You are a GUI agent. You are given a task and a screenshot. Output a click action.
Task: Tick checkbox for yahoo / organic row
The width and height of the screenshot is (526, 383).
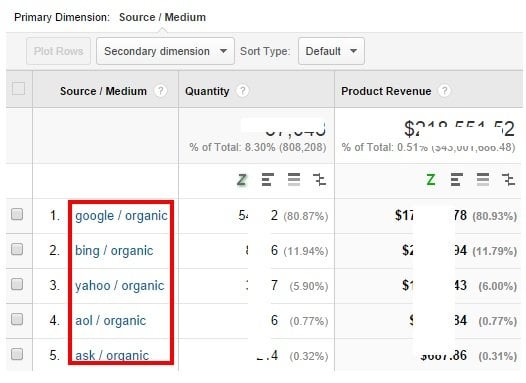[17, 284]
